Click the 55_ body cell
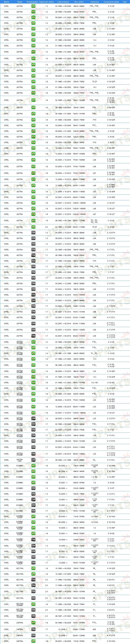The image size is (130, 644). coord(94,460)
